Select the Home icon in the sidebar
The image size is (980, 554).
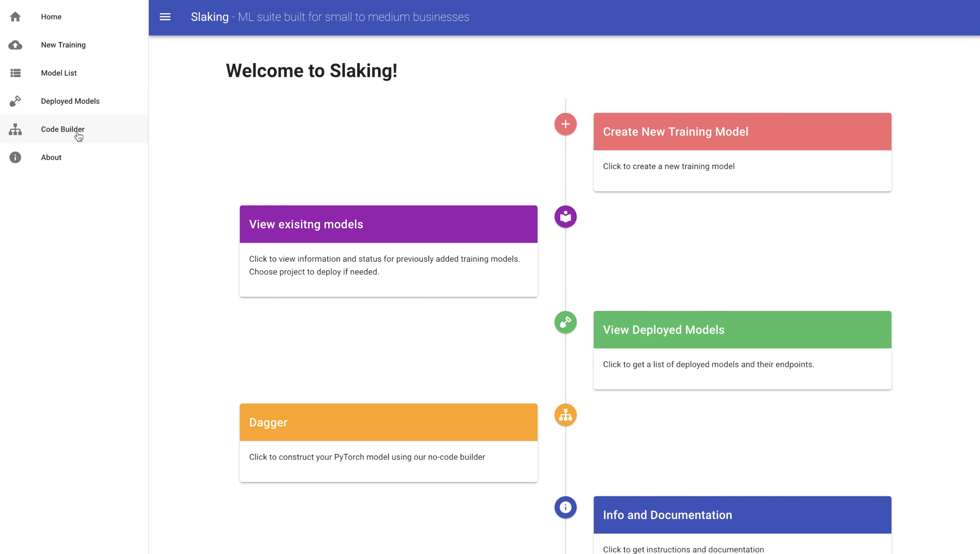(x=15, y=17)
